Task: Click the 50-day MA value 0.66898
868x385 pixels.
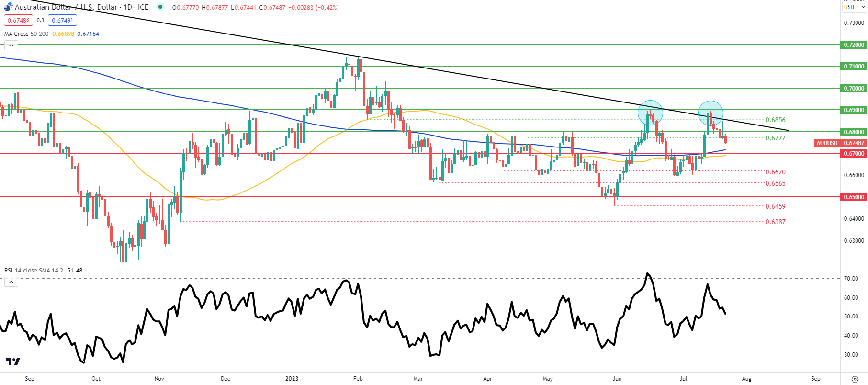Action: point(63,34)
